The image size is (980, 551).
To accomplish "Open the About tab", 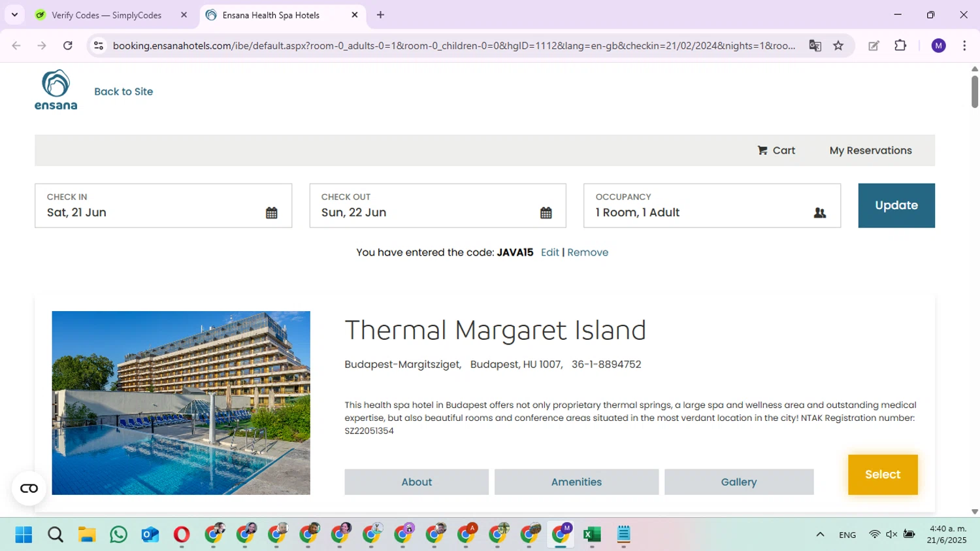I will coord(416,482).
